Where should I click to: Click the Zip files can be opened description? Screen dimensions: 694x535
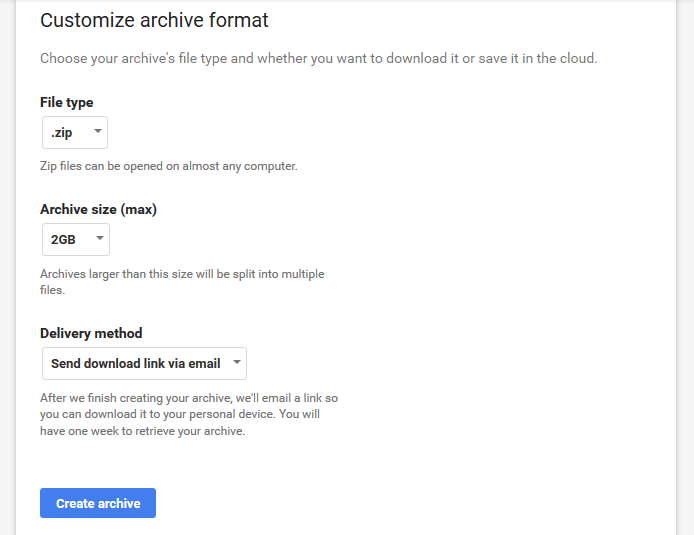(x=169, y=166)
